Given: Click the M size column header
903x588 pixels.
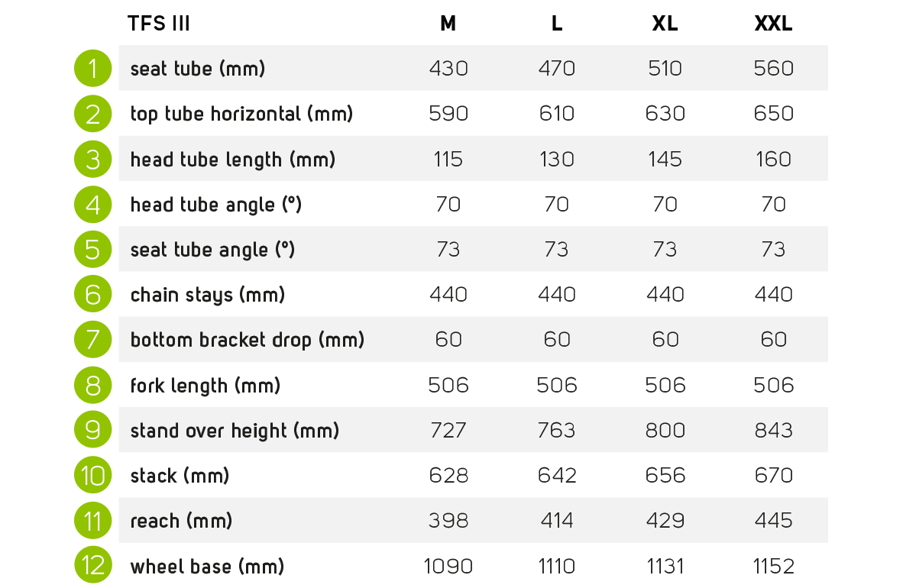Looking at the screenshot, I should coord(448,24).
